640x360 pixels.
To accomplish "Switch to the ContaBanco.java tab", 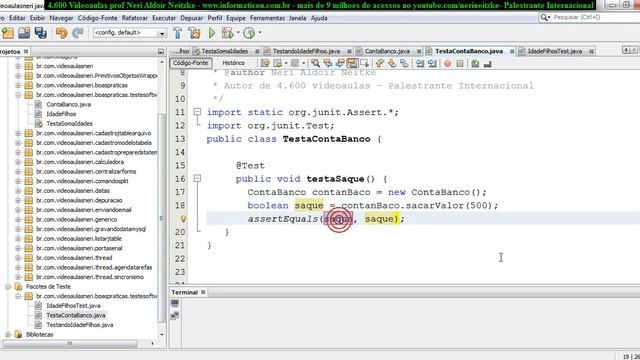I will point(387,51).
